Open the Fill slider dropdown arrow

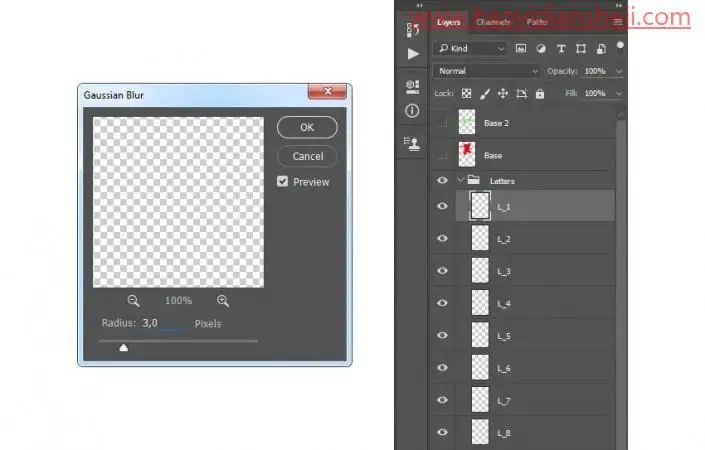(x=619, y=94)
